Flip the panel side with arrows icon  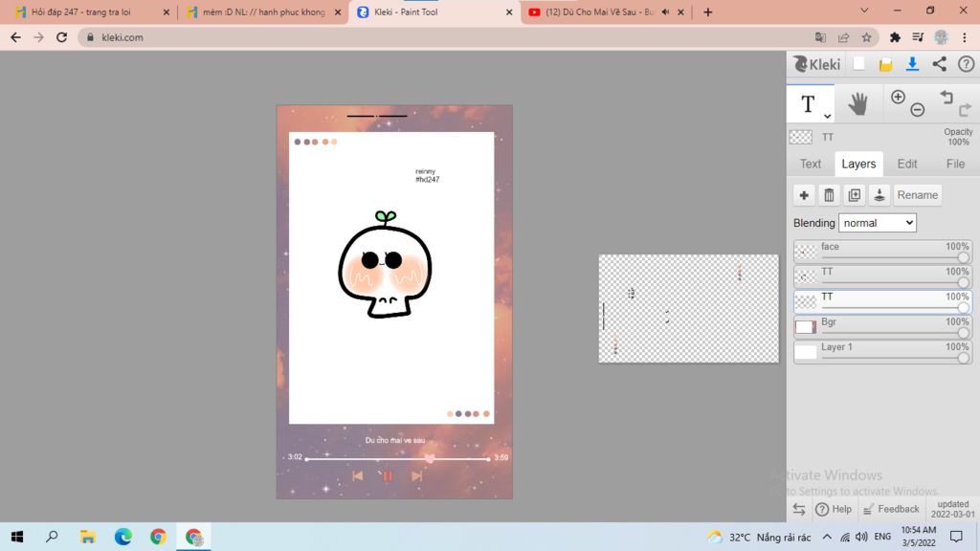coord(799,509)
